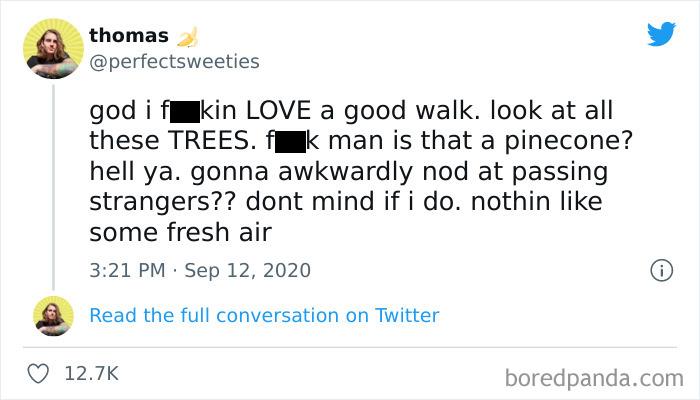700x400 pixels.
Task: Open the display name "thomas"
Action: point(129,35)
